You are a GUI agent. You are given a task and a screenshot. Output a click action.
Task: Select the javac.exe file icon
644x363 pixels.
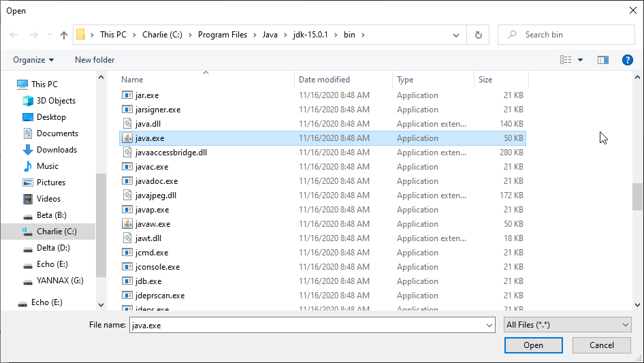click(x=127, y=167)
